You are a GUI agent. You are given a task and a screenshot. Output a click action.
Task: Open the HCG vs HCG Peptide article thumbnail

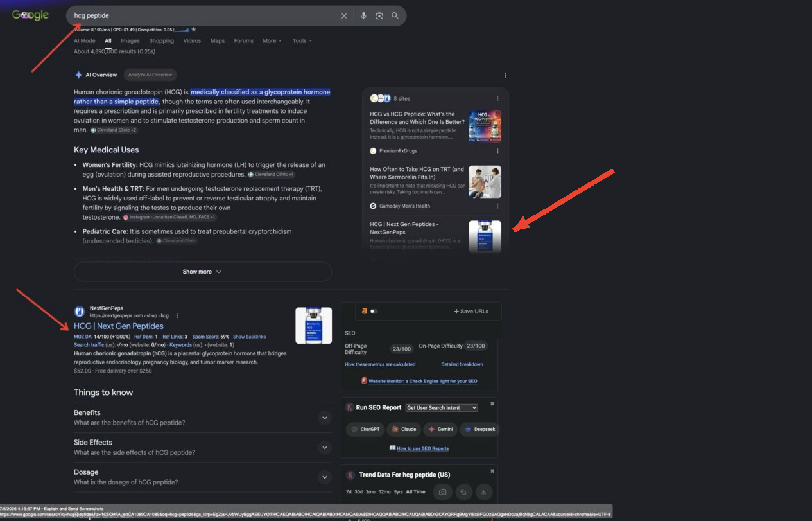point(485,127)
